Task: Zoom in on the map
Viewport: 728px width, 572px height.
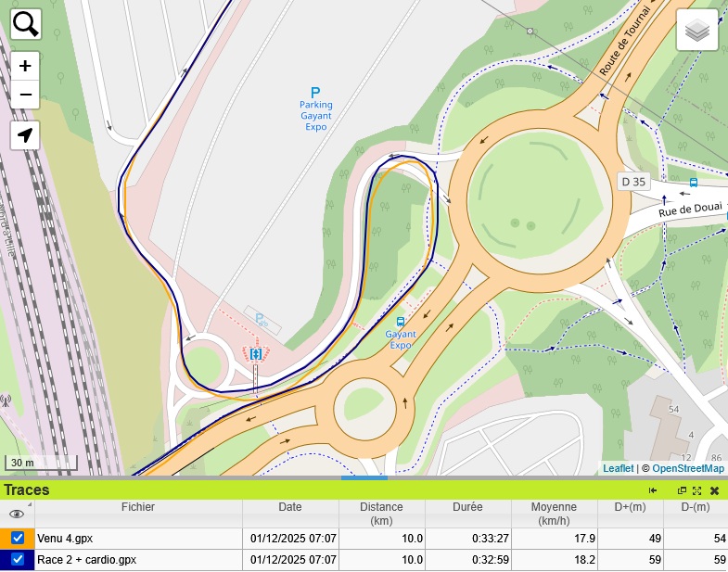Action: pyautogui.click(x=25, y=66)
